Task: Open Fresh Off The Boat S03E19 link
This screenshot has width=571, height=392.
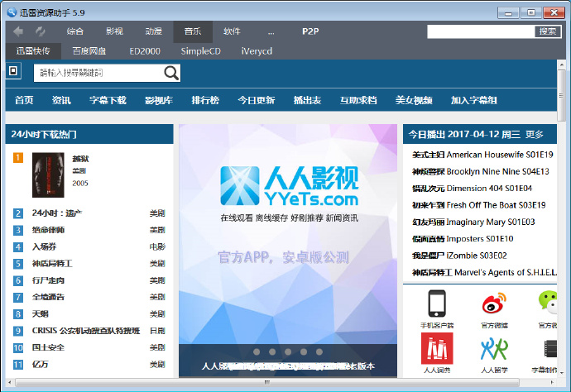Action: pyautogui.click(x=479, y=205)
